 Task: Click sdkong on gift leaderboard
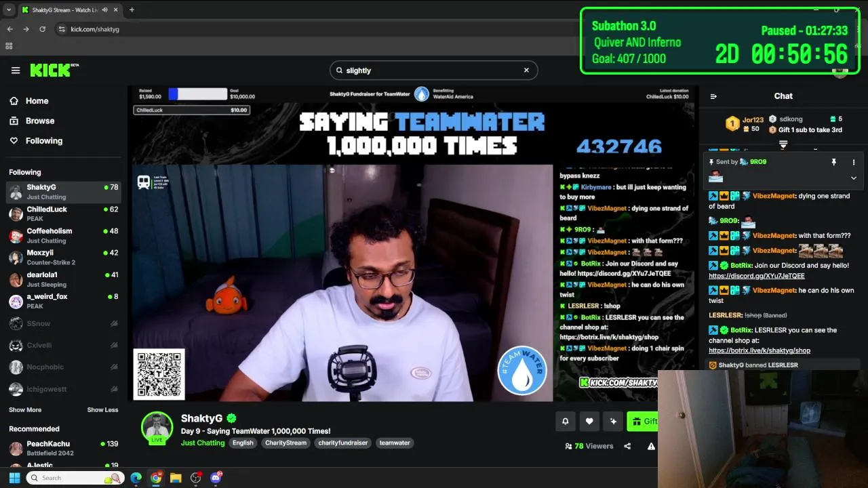[791, 119]
